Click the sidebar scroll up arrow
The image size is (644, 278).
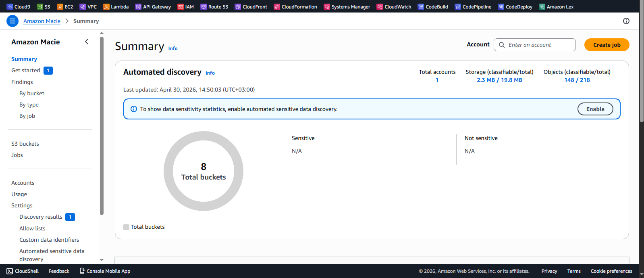[x=102, y=33]
